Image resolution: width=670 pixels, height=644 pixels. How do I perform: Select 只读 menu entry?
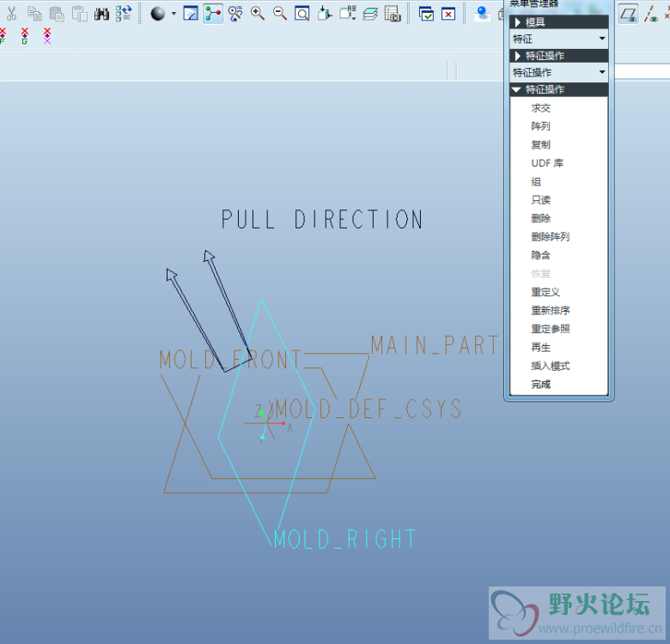click(x=540, y=200)
